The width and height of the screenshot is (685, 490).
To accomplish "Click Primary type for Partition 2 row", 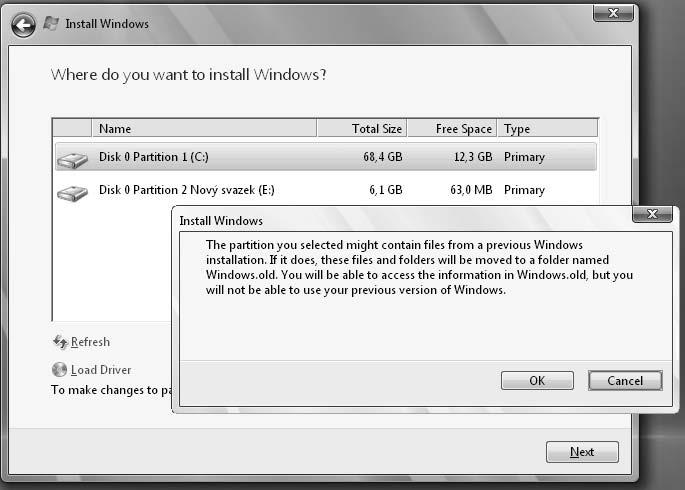I will tap(524, 190).
